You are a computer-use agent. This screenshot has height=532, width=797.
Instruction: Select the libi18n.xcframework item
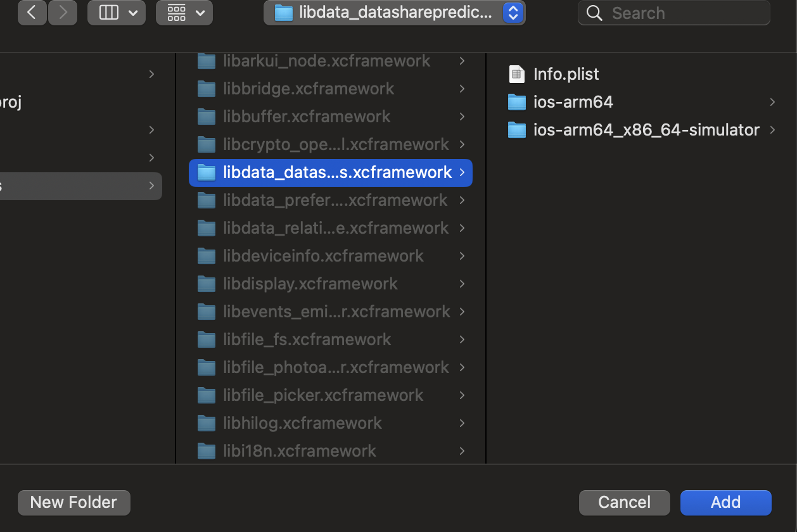coord(300,451)
